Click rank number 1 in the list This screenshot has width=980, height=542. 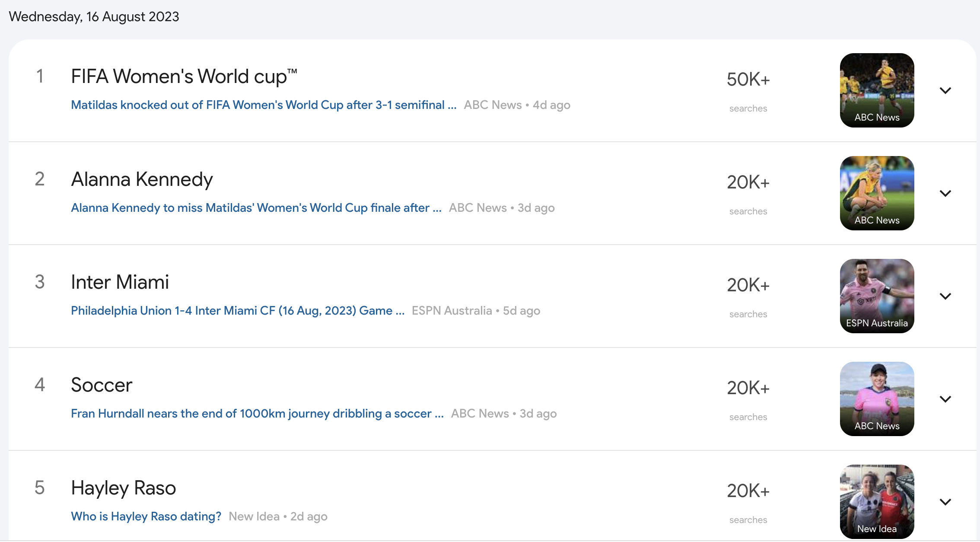tap(40, 76)
